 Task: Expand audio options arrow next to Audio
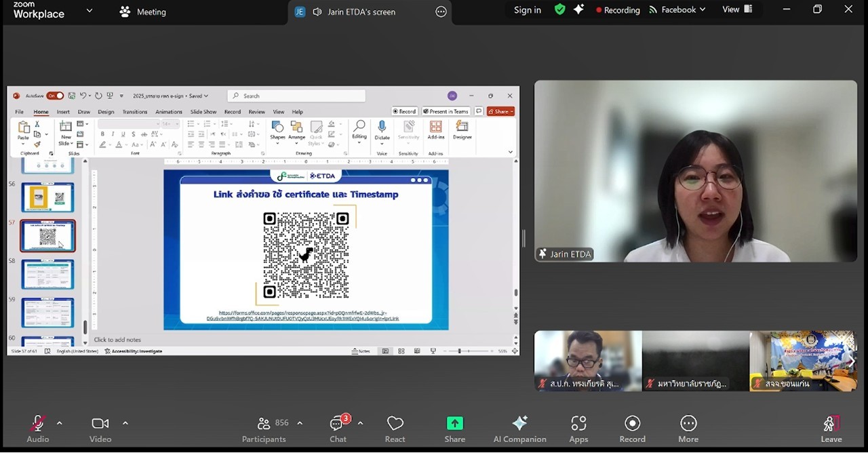coord(59,423)
